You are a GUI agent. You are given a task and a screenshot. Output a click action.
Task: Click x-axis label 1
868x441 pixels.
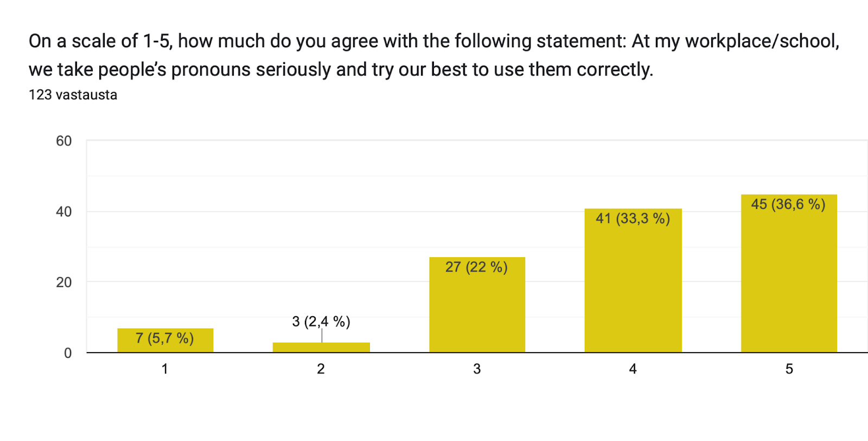point(165,369)
